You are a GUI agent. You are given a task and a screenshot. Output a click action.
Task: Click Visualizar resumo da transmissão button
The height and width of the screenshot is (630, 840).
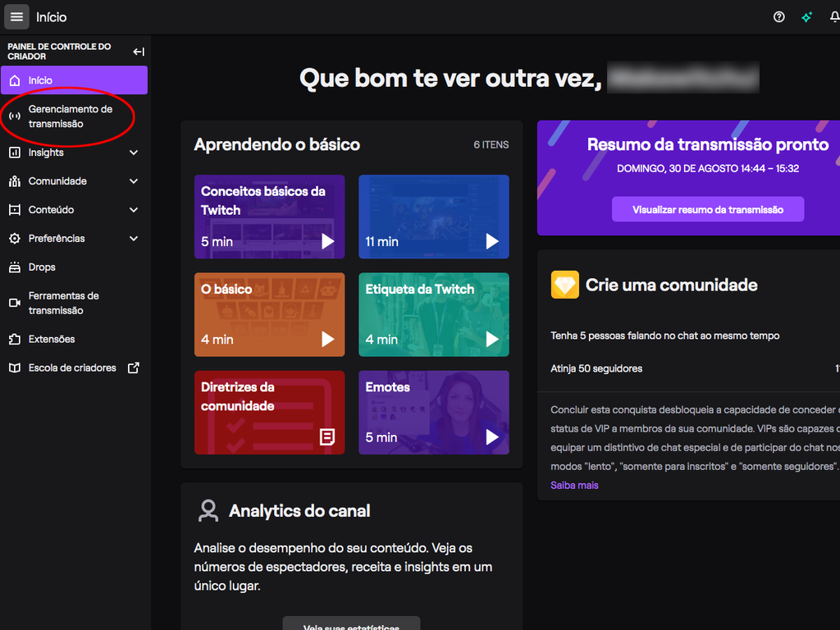(x=708, y=209)
